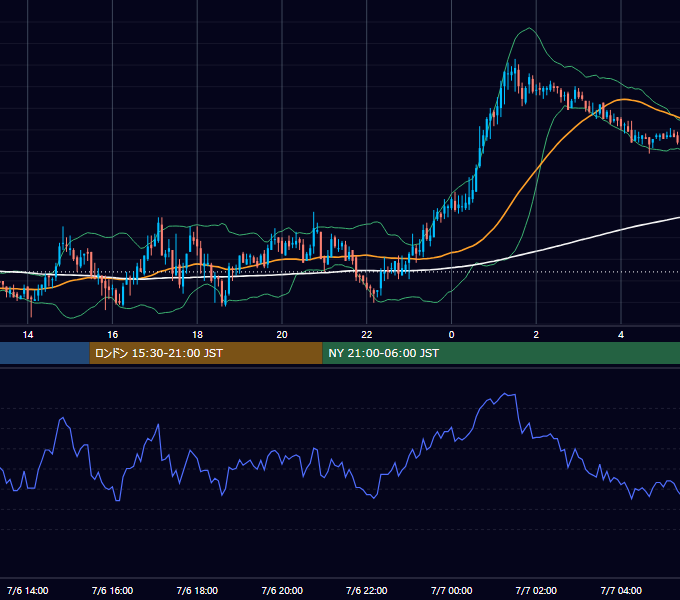Click the highest candlestick near 01:30

(x=515, y=75)
